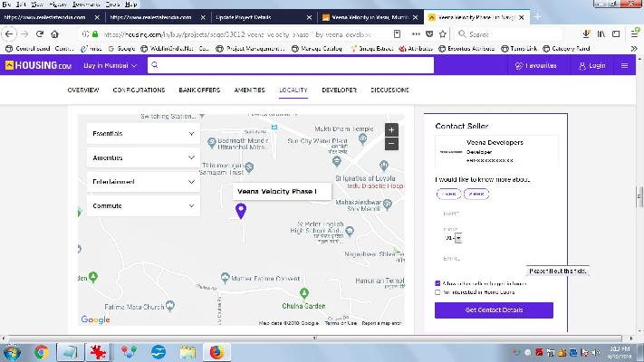The height and width of the screenshot is (362, 644).
Task: Select the 1 BHK option
Action: tap(448, 194)
